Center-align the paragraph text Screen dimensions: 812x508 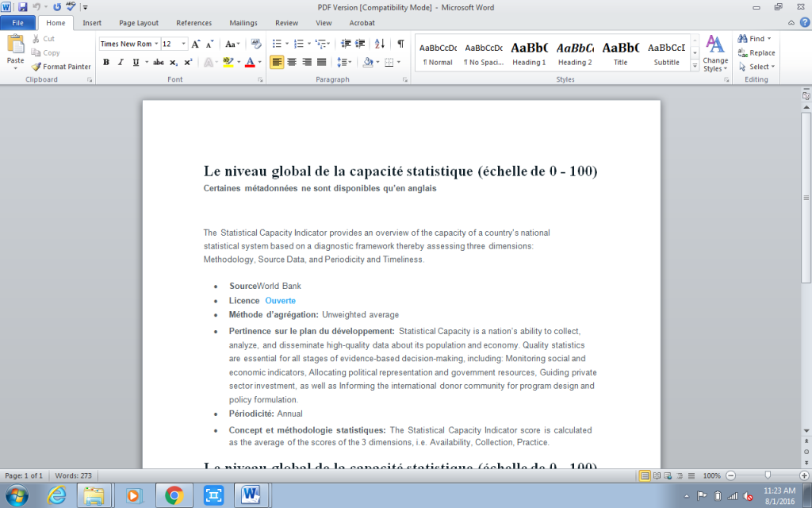(x=292, y=62)
